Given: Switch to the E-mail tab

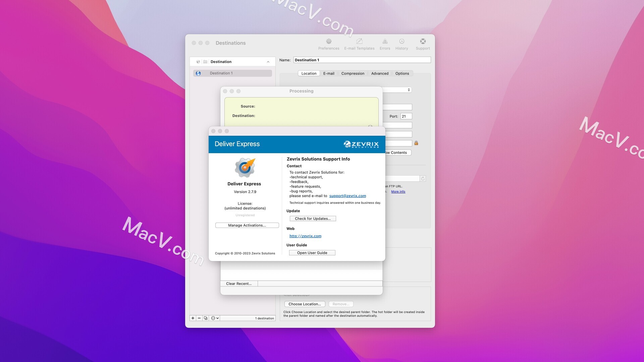Looking at the screenshot, I should 329,73.
